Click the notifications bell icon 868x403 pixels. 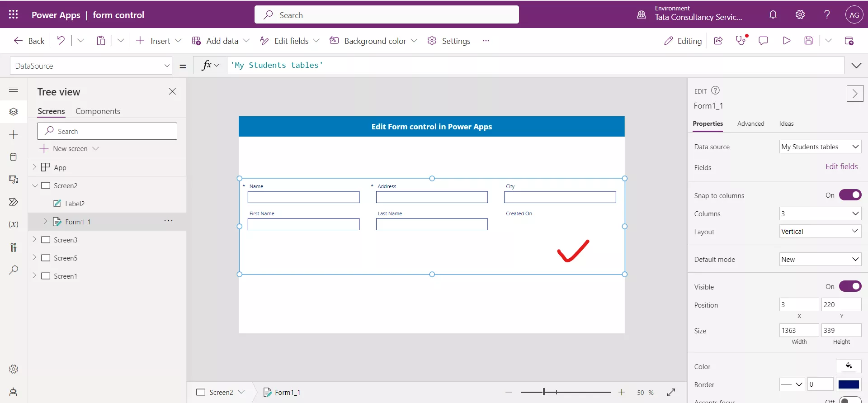[x=773, y=14]
